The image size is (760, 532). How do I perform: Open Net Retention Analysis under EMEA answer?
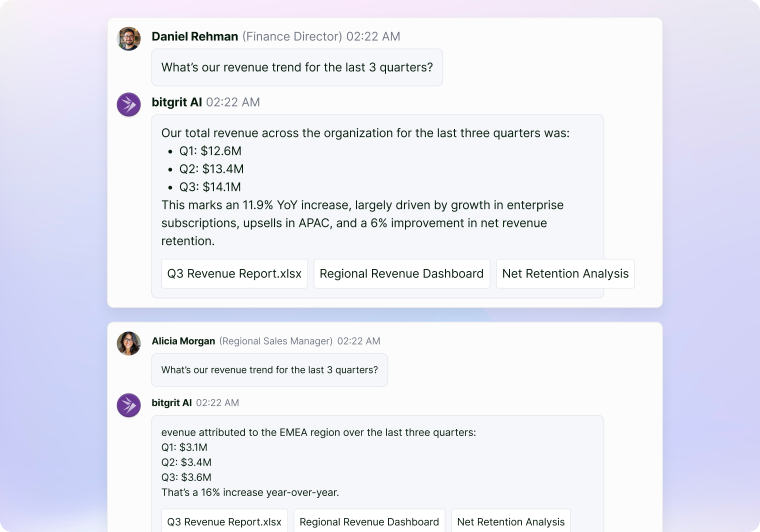coord(510,522)
